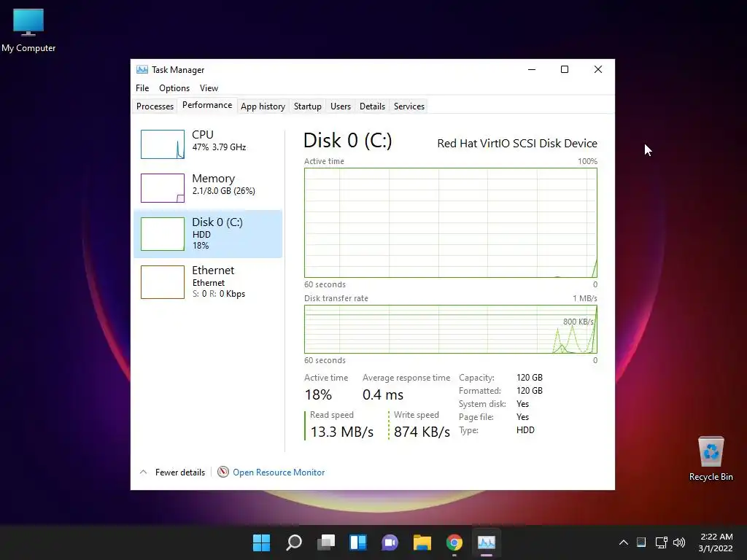Click the Capacity 120 GB value
The image size is (747, 560).
(530, 378)
